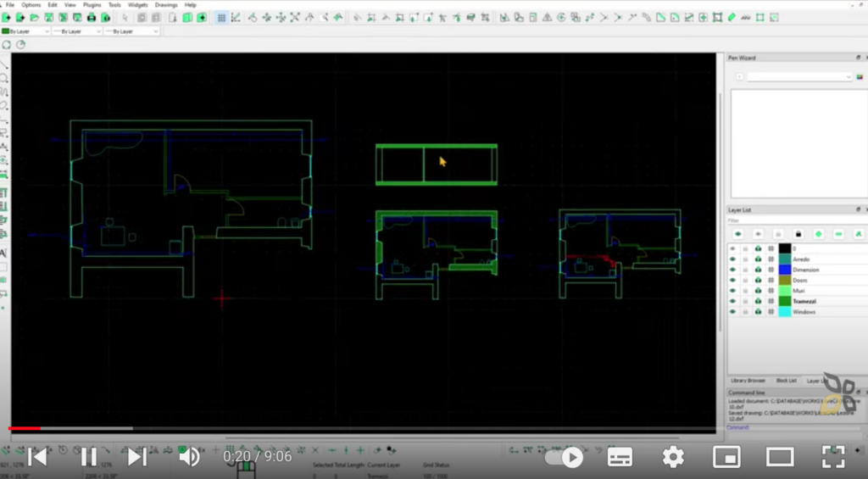Click the green Remove layer minus button

click(838, 234)
